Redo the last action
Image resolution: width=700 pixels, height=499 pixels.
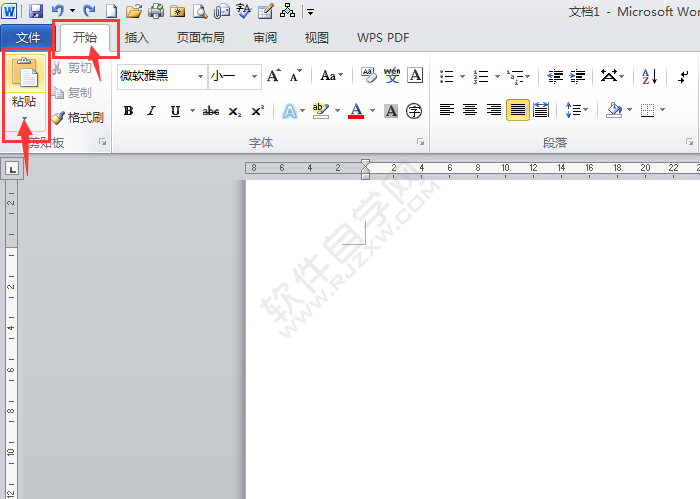coord(90,11)
